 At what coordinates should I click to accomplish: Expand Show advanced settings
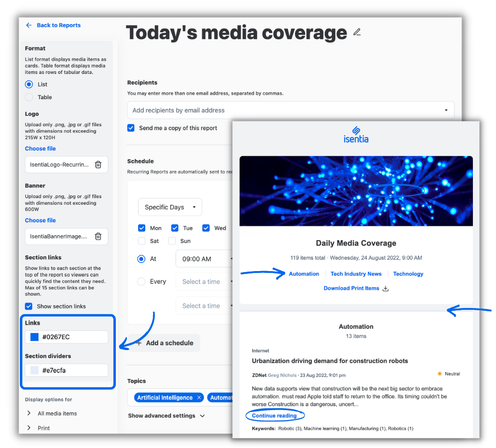166,416
